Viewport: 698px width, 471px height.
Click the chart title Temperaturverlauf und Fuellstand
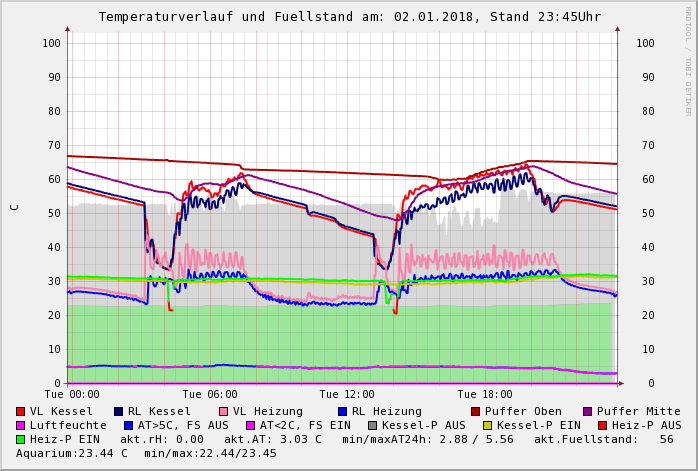click(349, 17)
